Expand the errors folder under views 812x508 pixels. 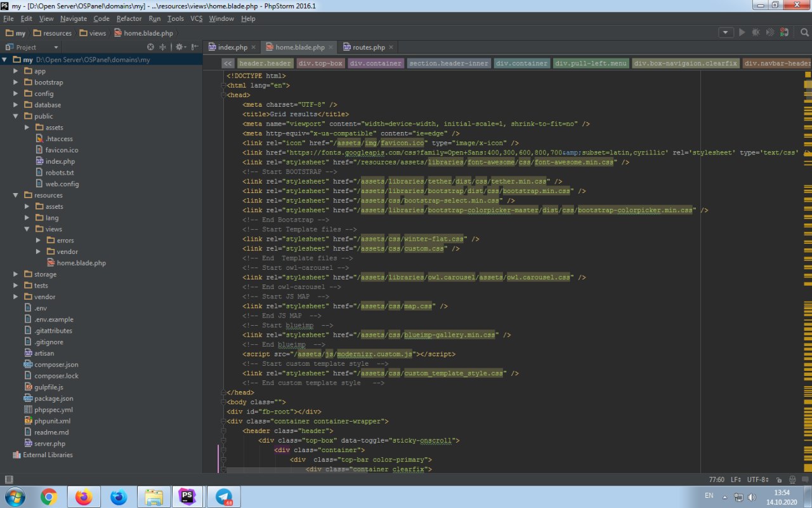pos(39,241)
